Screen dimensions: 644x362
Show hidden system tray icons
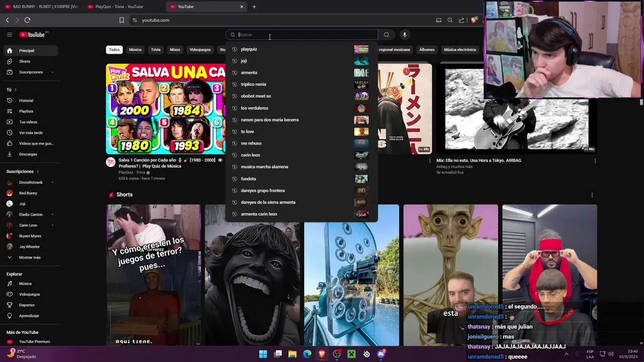point(567,354)
